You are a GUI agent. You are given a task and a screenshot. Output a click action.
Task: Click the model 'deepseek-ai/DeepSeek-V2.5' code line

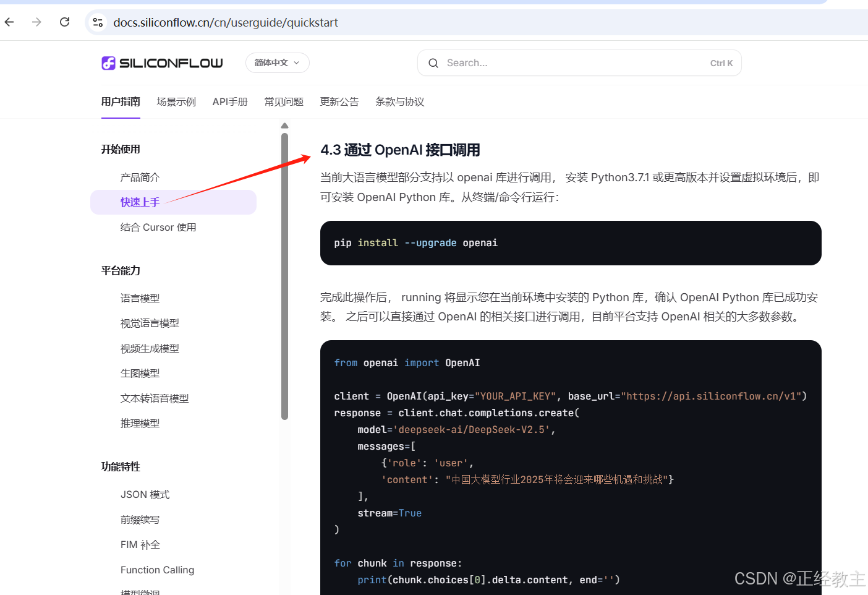[x=456, y=430]
